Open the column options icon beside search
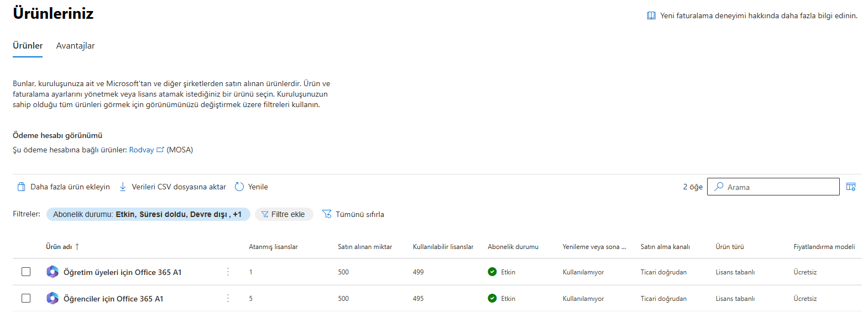This screenshot has height=323, width=868. point(851,187)
